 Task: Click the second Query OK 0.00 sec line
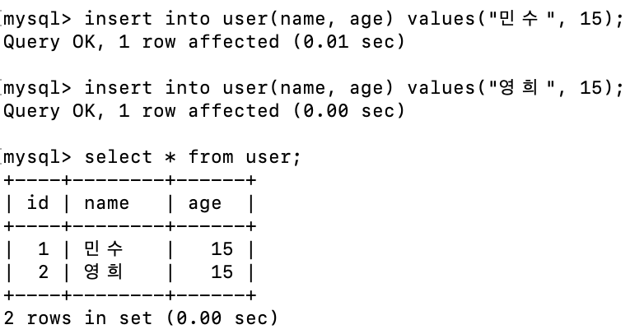tap(203, 111)
